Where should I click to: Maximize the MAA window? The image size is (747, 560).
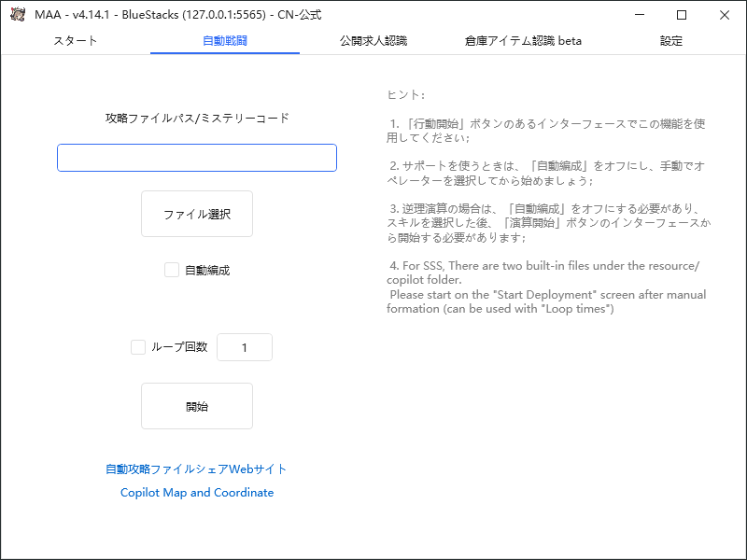(682, 15)
